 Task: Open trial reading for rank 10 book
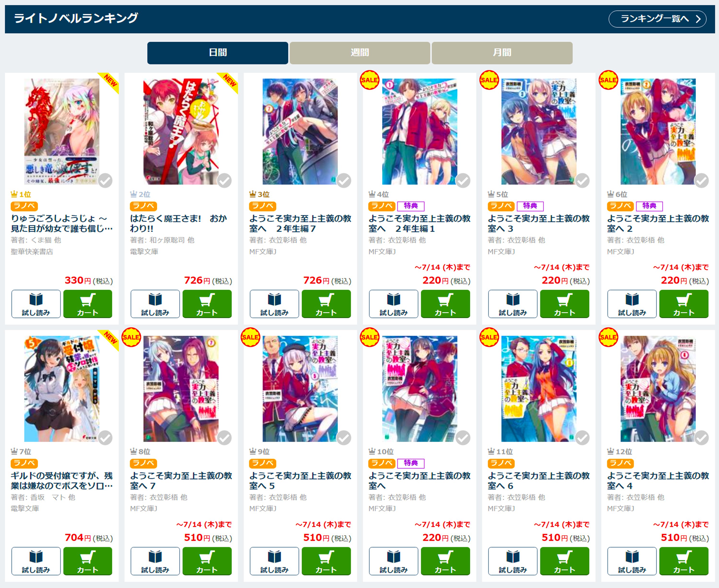pos(393,561)
